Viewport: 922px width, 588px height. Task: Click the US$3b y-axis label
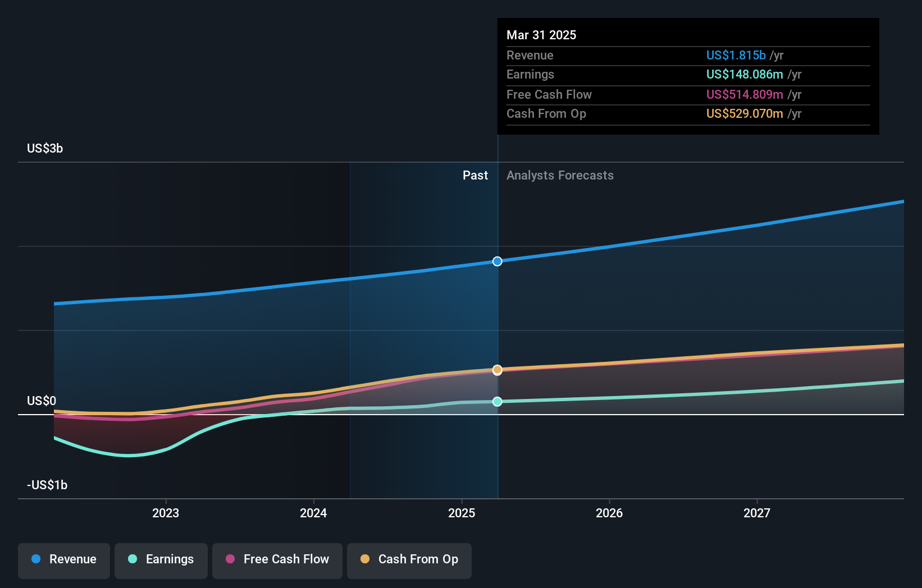[45, 148]
